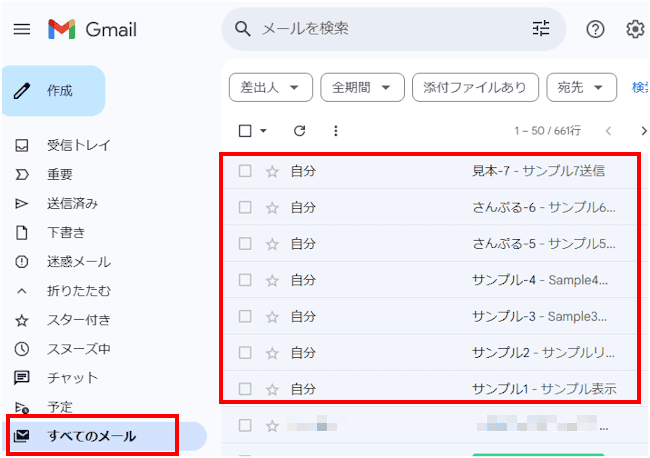650x458 pixels.
Task: Check the サンプル-4 email checkbox
Action: 245,280
